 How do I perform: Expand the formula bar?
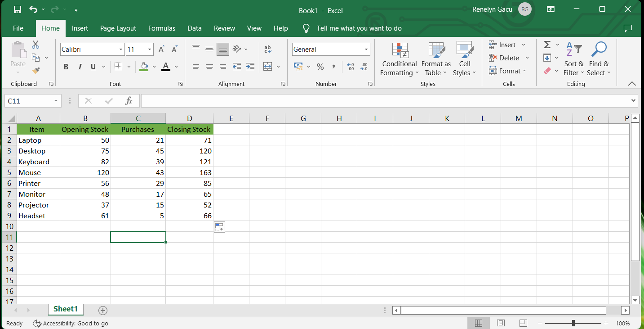pyautogui.click(x=634, y=101)
